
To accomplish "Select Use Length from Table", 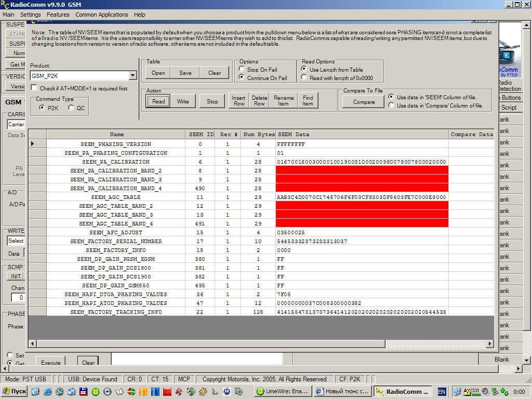I will point(304,69).
